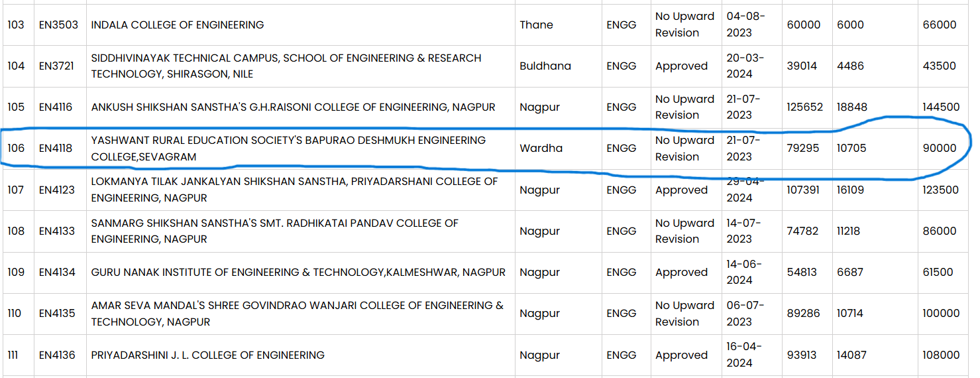
Task: Click the Thane district cell
Action: click(536, 25)
